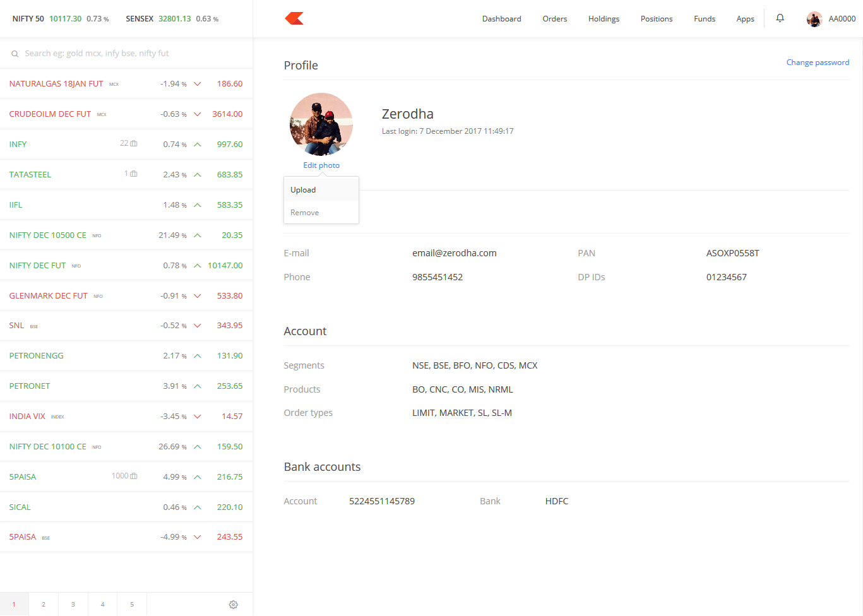
Task: Click the HDFC bank name
Action: click(x=557, y=501)
